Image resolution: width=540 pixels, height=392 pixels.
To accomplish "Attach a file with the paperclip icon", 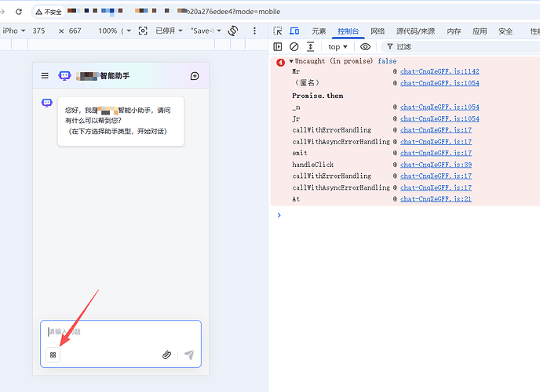I will coord(166,355).
